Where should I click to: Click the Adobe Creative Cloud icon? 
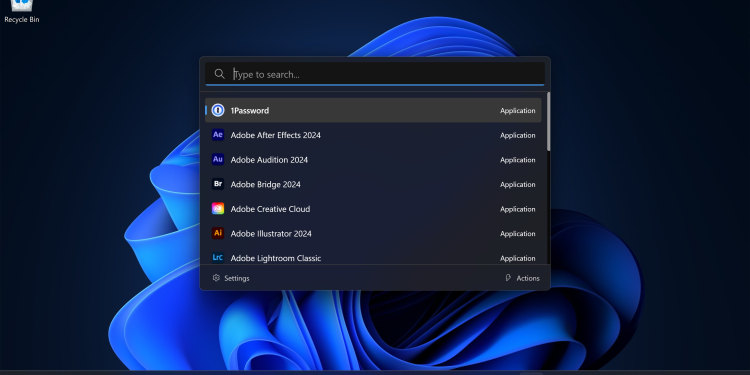coord(218,209)
